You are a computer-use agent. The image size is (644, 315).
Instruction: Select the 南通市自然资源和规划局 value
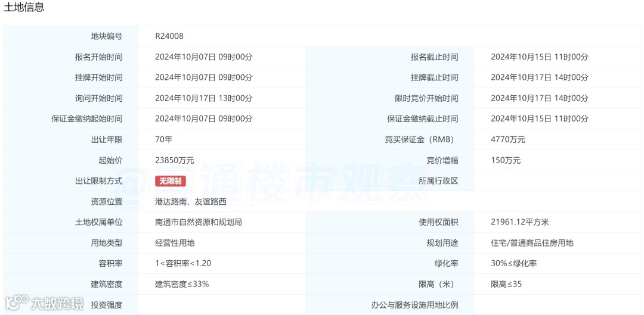coord(199,222)
